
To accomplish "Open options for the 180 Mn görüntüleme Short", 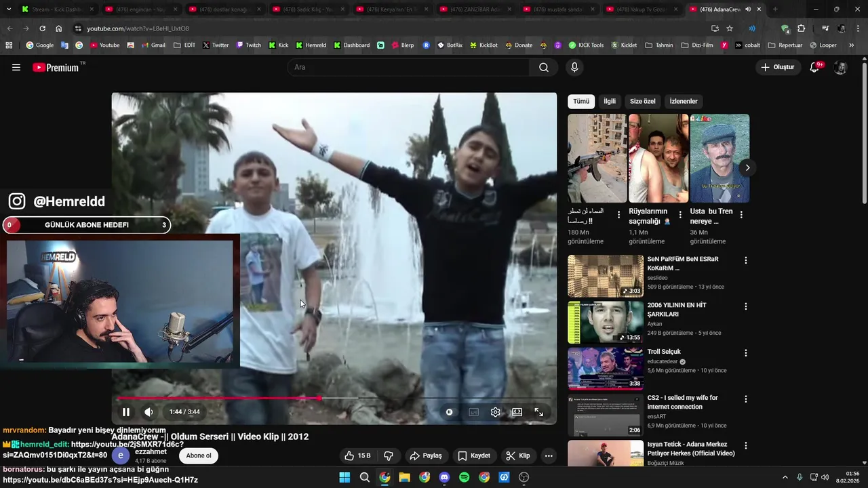I will [x=618, y=215].
